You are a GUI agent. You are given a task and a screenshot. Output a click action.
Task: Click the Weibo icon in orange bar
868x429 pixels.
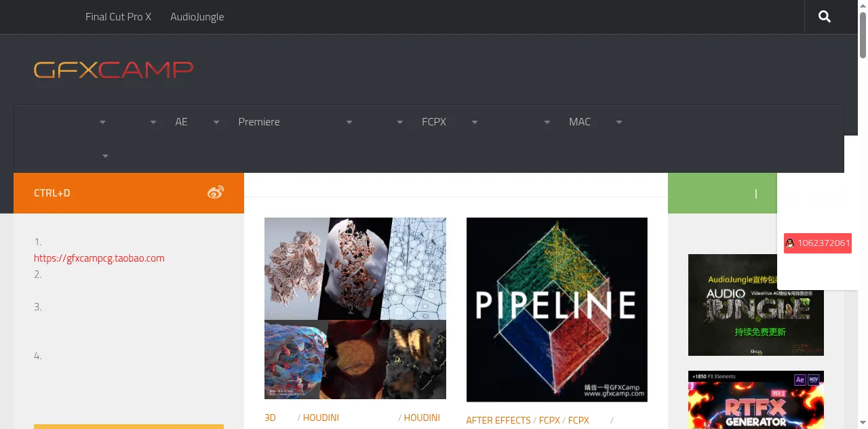click(216, 192)
